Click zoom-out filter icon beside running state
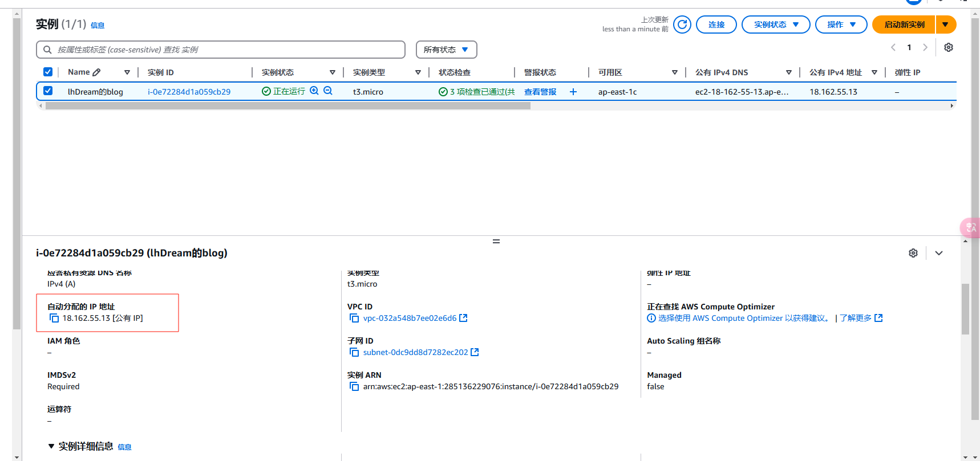This screenshot has width=980, height=461. (x=328, y=91)
